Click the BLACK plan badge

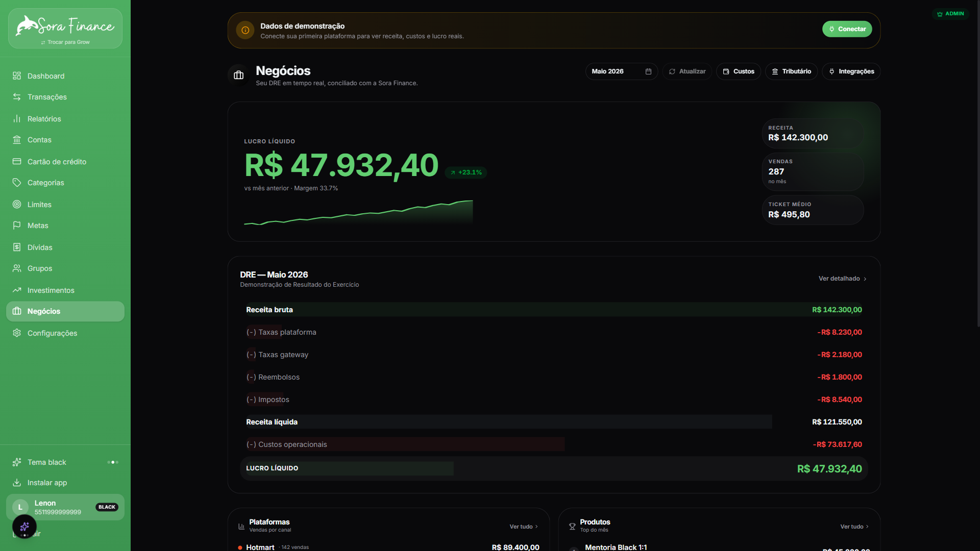(107, 507)
